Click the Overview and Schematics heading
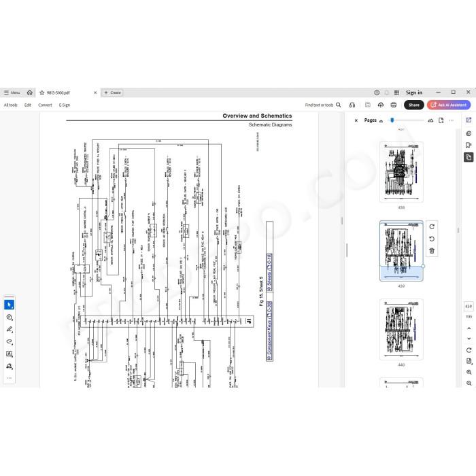476x476 pixels. point(257,116)
